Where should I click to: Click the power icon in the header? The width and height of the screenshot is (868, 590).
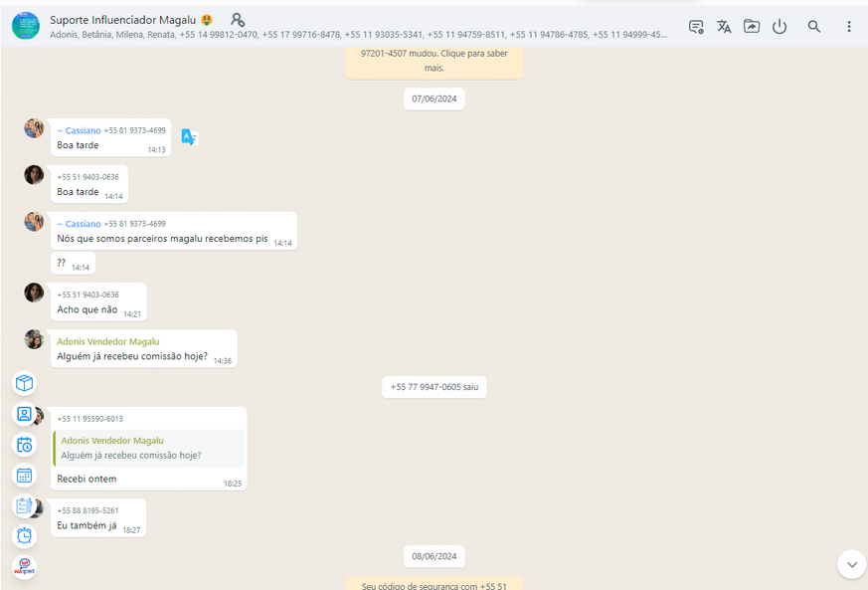780,27
